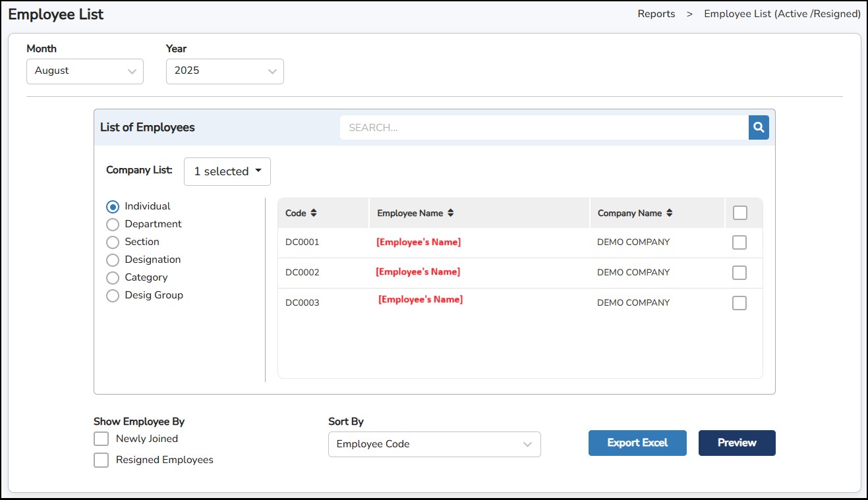Open the Month dropdown showing August

point(85,71)
